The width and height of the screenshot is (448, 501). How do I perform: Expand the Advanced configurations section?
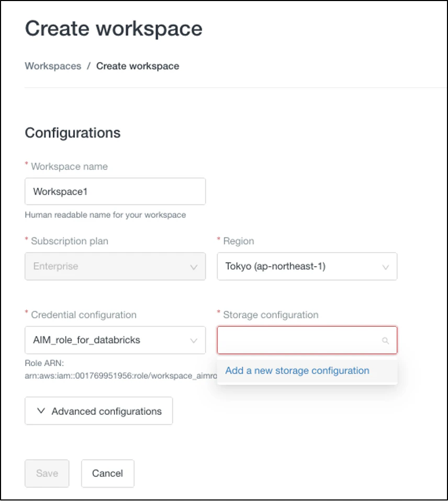(99, 411)
